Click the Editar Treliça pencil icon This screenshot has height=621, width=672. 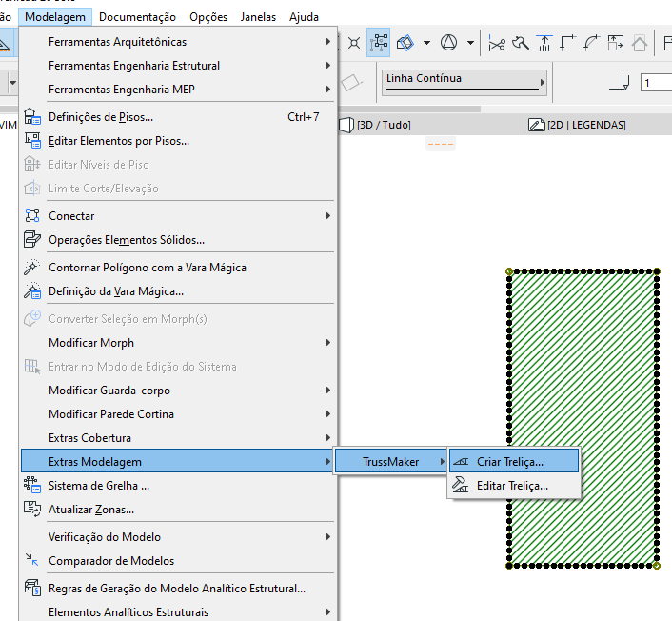click(x=461, y=485)
